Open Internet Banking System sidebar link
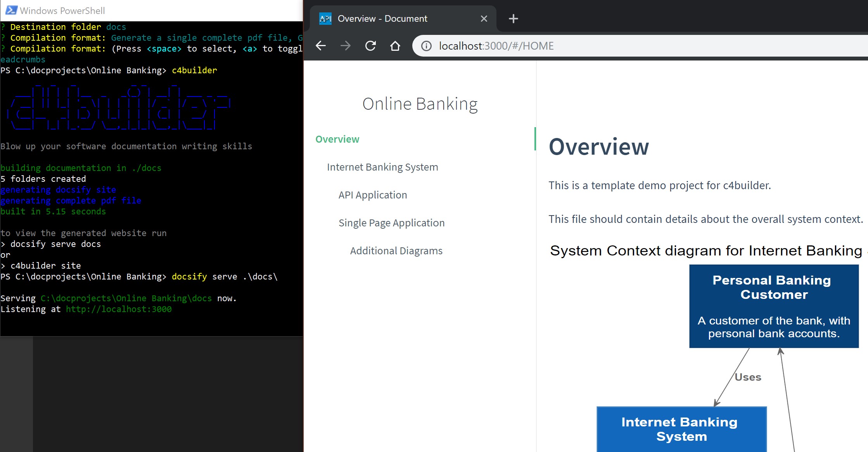Image resolution: width=868 pixels, height=452 pixels. (382, 167)
